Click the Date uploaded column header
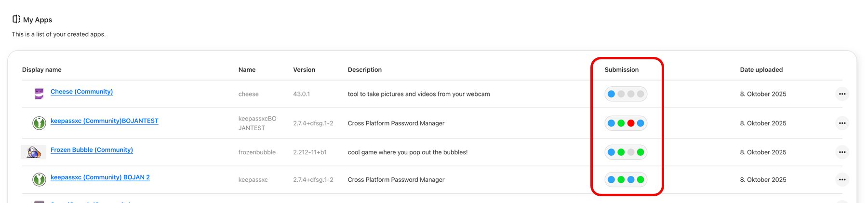Image resolution: width=868 pixels, height=203 pixels. 761,70
